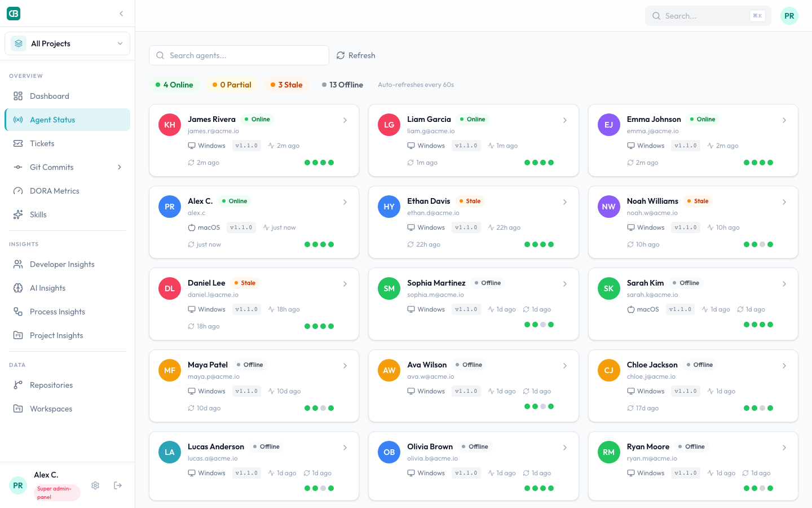
Task: Click the Stale badge on Daniel Lee card
Action: pyautogui.click(x=245, y=283)
